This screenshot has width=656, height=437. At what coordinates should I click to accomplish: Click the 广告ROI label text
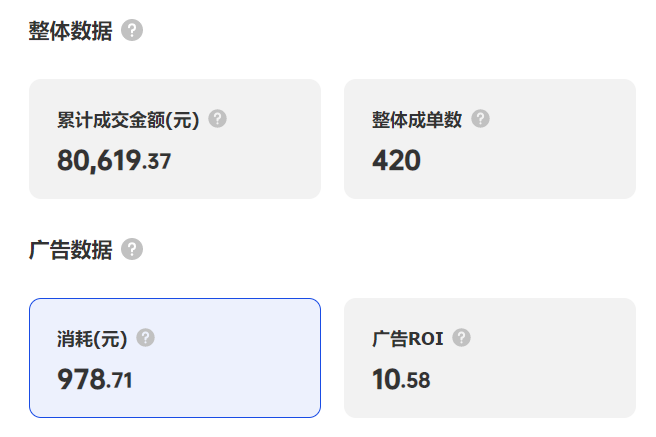tap(408, 339)
